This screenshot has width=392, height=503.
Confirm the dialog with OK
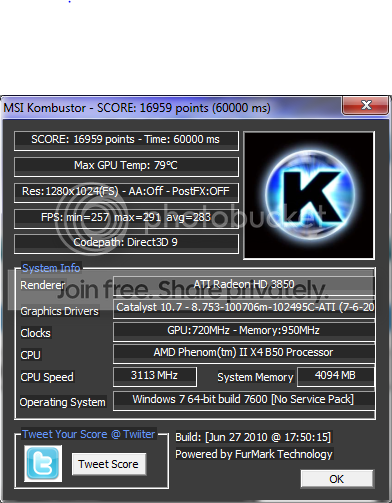337,479
